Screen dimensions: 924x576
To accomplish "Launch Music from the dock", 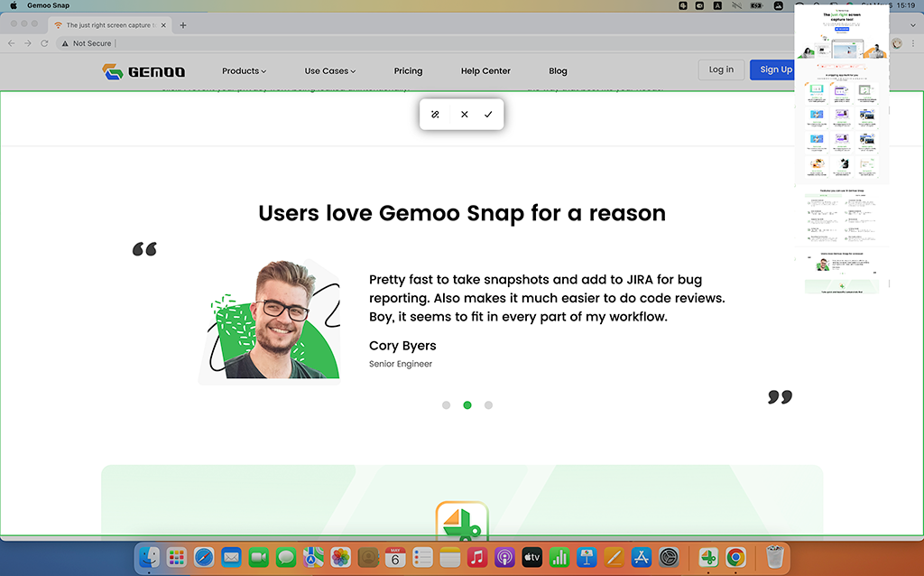I will pos(477,557).
